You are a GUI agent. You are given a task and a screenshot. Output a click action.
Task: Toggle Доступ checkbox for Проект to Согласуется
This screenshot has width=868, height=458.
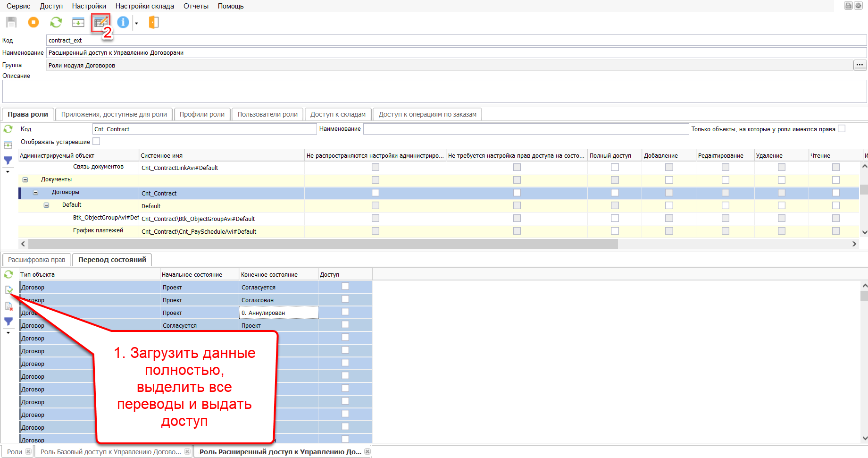click(345, 286)
